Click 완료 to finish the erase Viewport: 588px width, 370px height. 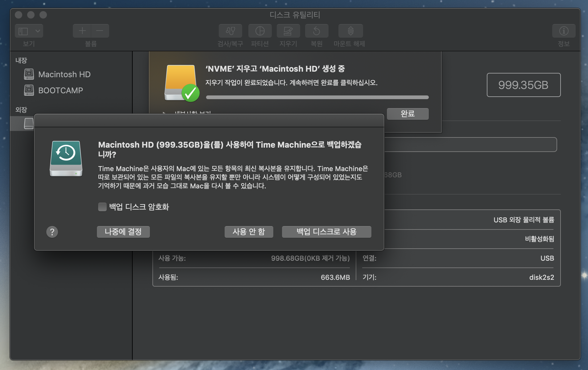coord(408,114)
